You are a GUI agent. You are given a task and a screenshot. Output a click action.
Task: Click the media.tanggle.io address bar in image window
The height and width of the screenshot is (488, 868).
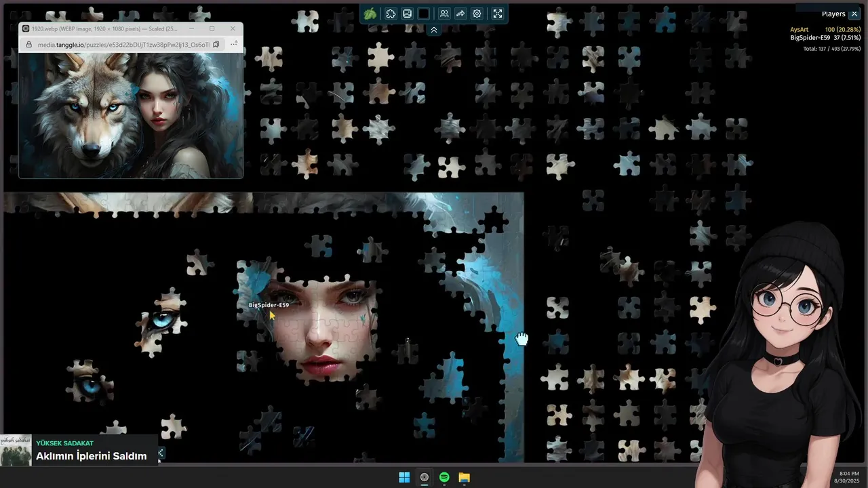[123, 44]
